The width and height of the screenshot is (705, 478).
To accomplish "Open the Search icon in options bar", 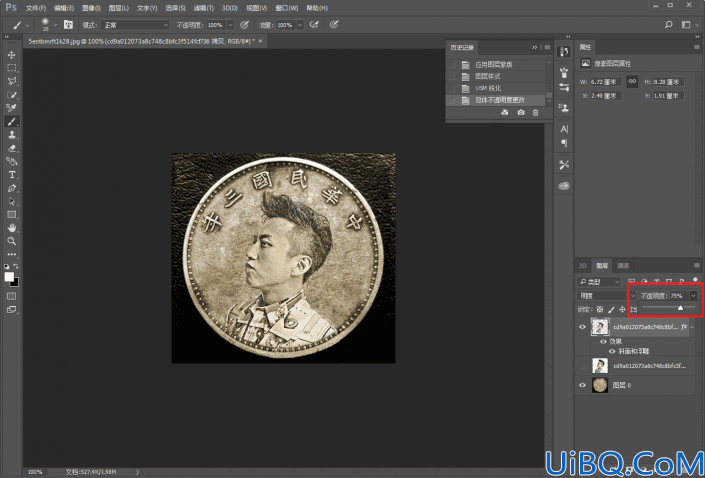I will click(669, 25).
